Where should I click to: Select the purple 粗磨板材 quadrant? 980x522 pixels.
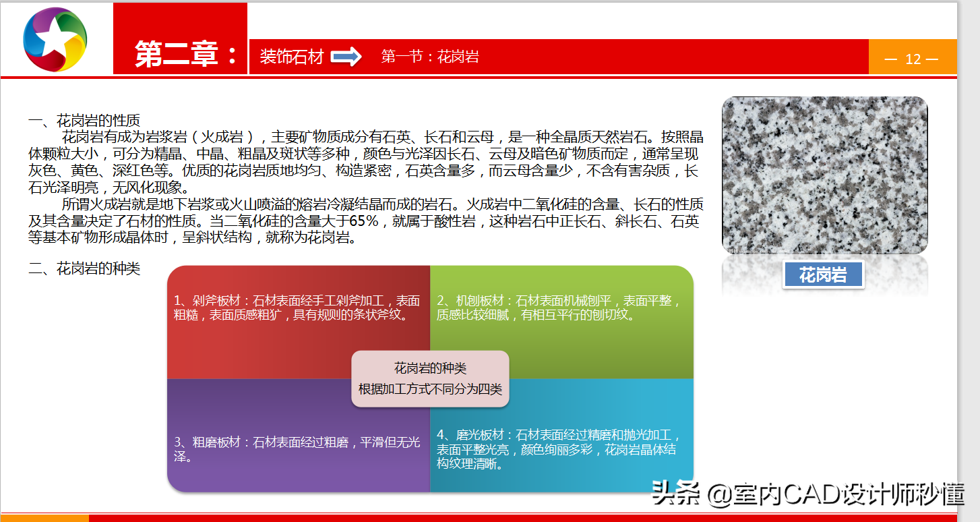pyautogui.click(x=299, y=435)
